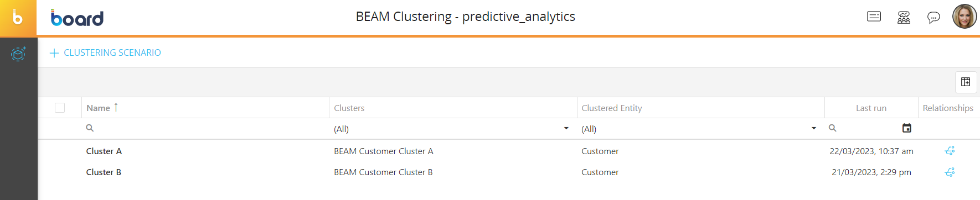View Cluster A relationships icon
Screen dimensions: 980x200
(950, 151)
